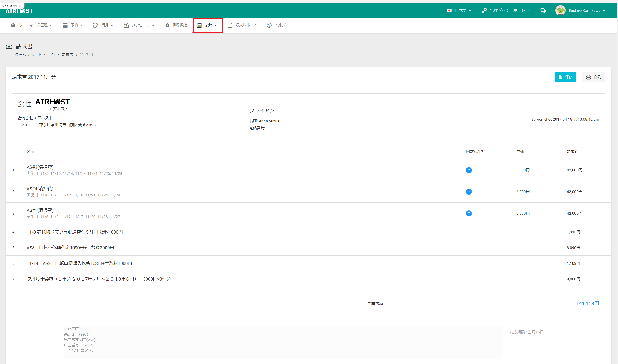Image resolution: width=618 pixels, height=364 pixels.
Task: Open the Eiichiro Kamikawa account menu
Action: (587, 10)
